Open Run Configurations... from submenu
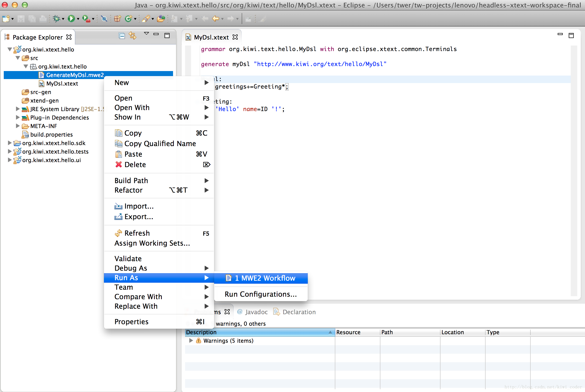Image resolution: width=585 pixels, height=392 pixels. point(261,294)
